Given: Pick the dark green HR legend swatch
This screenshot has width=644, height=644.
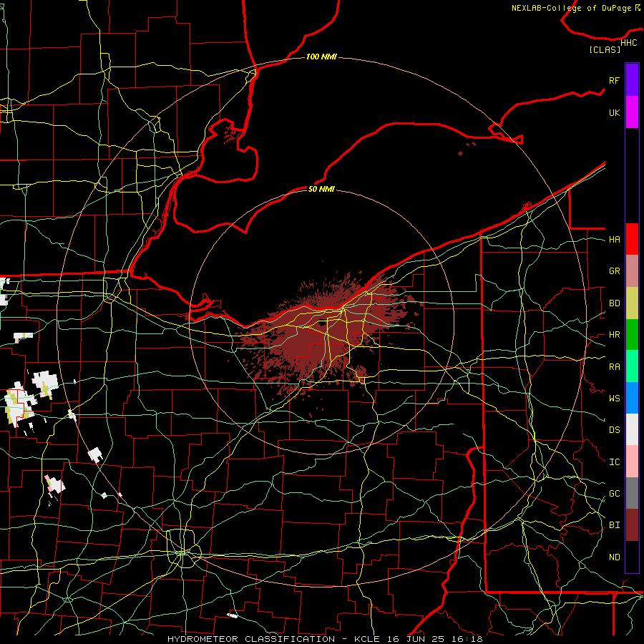Looking at the screenshot, I should (x=632, y=335).
